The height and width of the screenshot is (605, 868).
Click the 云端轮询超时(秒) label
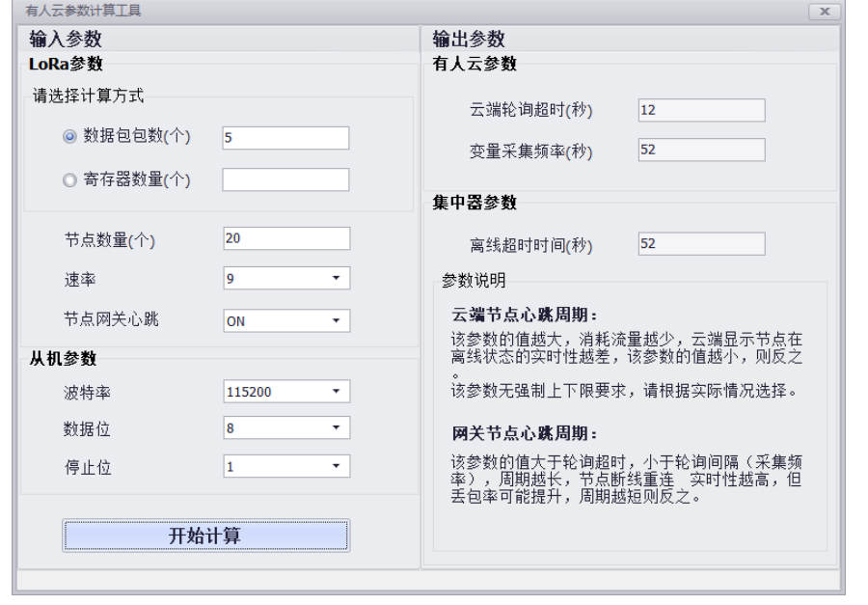[530, 110]
